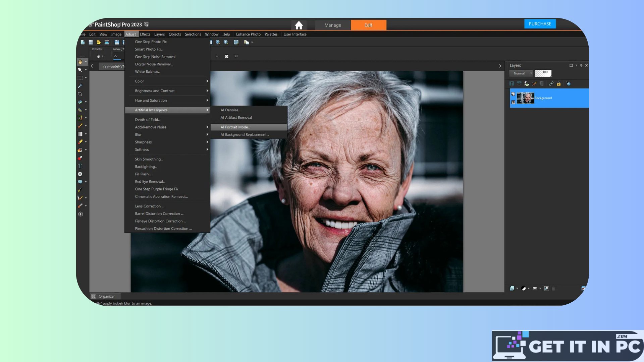644x362 pixels.
Task: Click the blue bomb icon in Layers
Action: point(568,84)
